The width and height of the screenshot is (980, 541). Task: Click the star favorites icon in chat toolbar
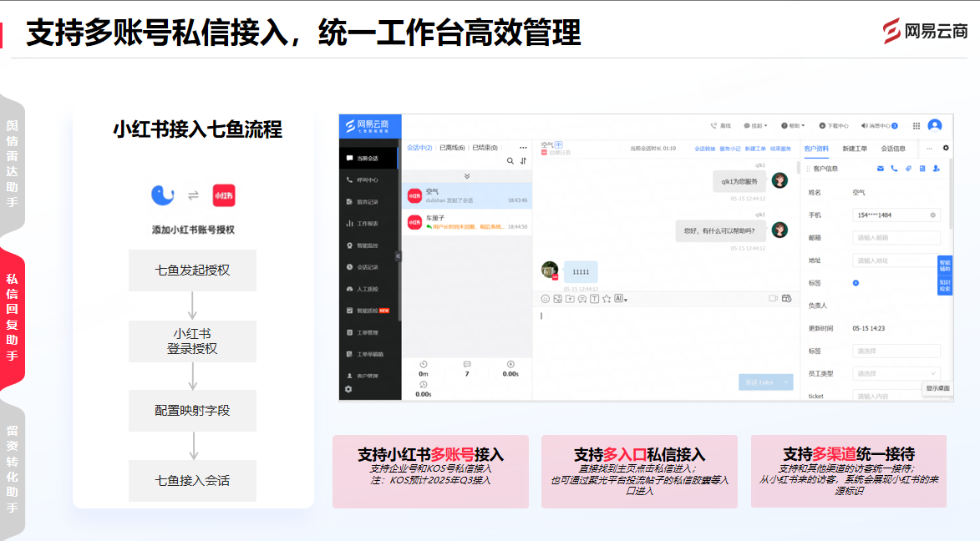607,299
